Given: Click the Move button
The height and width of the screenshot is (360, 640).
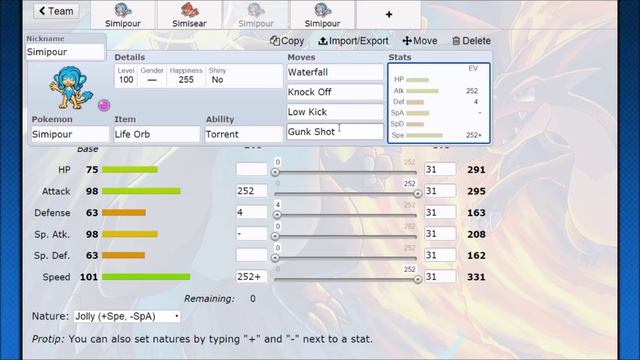Looking at the screenshot, I should [420, 41].
